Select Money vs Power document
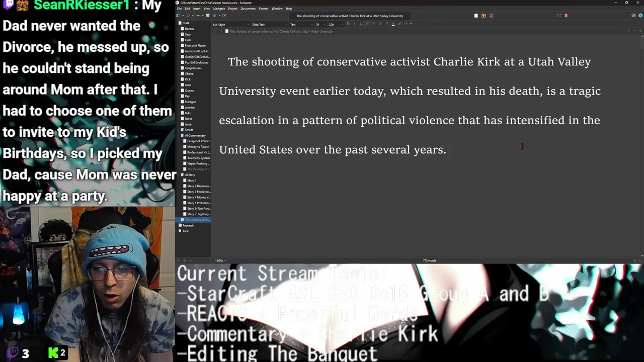 (198, 147)
